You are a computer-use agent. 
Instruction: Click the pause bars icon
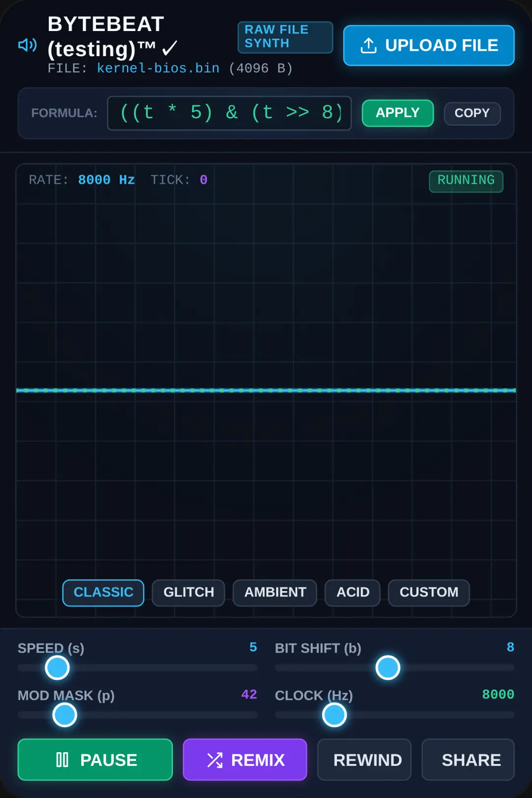click(62, 760)
